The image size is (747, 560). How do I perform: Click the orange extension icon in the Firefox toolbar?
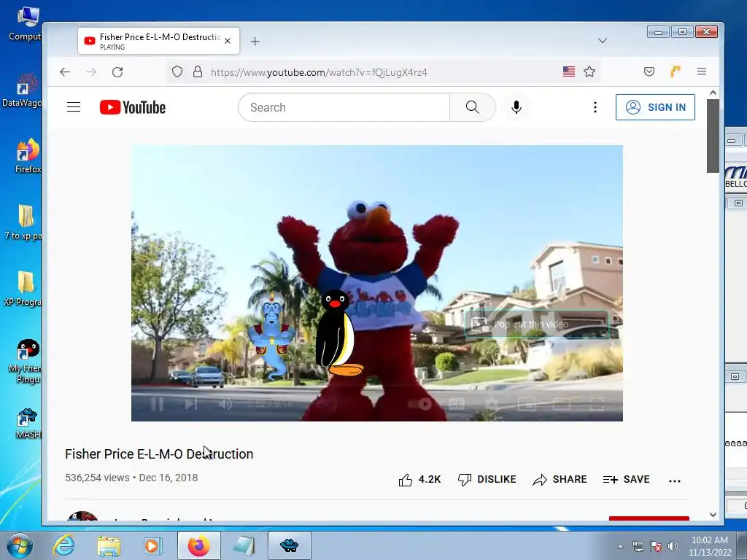(x=676, y=71)
